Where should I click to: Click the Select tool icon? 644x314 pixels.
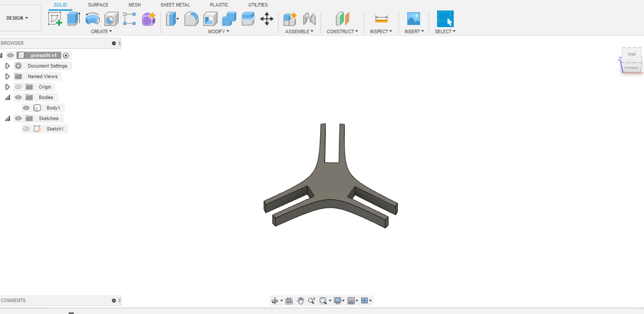[x=445, y=19]
